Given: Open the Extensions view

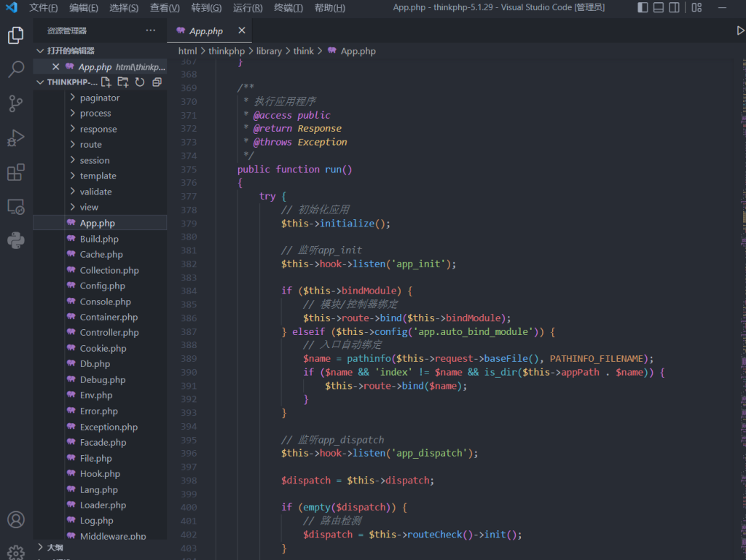Looking at the screenshot, I should tap(16, 173).
